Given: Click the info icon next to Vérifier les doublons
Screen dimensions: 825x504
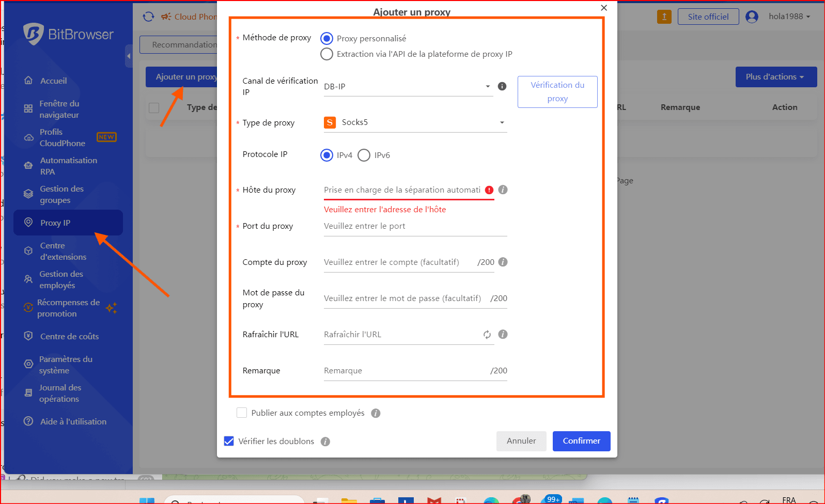Looking at the screenshot, I should point(325,442).
